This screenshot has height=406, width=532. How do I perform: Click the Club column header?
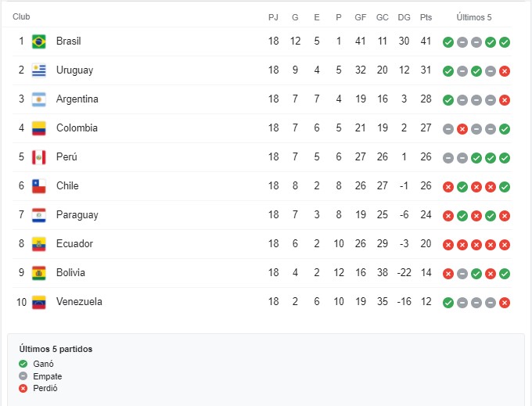(21, 17)
